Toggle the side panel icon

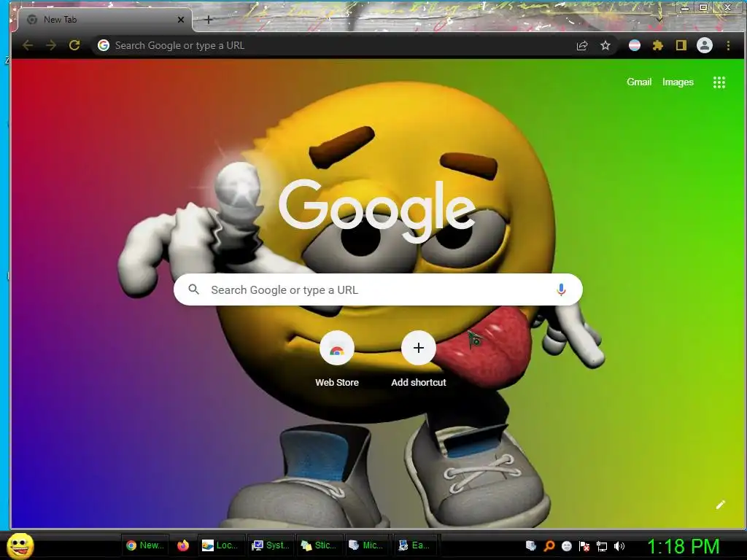pyautogui.click(x=681, y=46)
